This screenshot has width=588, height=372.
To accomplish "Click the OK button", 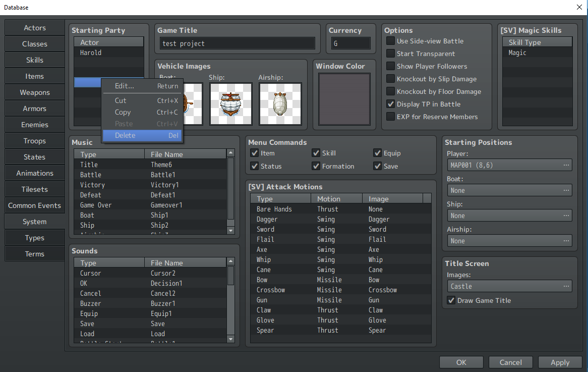I will [x=461, y=362].
